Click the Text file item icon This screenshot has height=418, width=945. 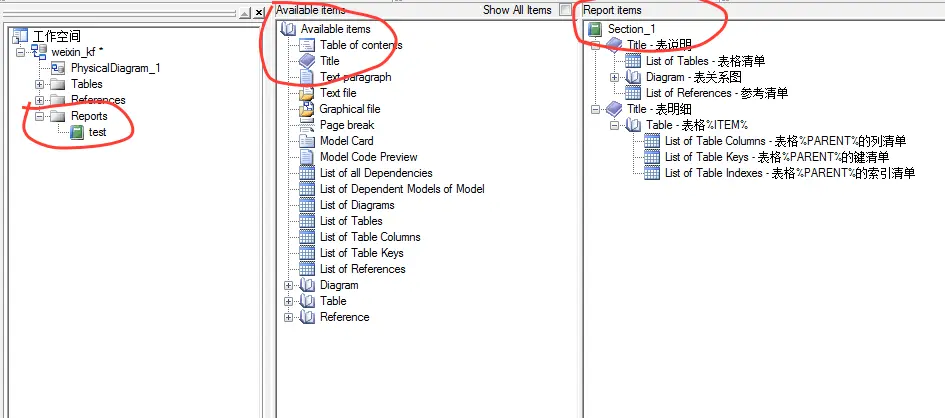point(307,93)
